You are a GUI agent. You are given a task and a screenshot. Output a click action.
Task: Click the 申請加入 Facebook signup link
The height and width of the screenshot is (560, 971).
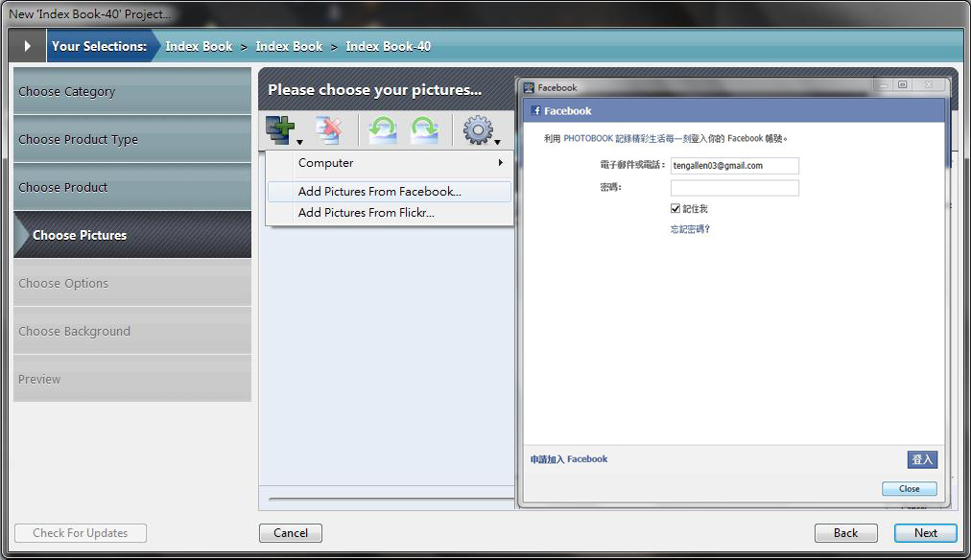tap(569, 459)
